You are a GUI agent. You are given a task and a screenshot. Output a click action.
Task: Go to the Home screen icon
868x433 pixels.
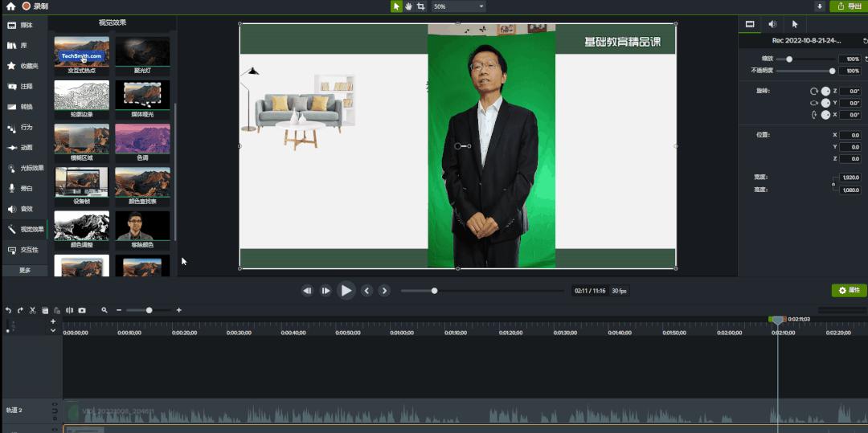[x=10, y=6]
